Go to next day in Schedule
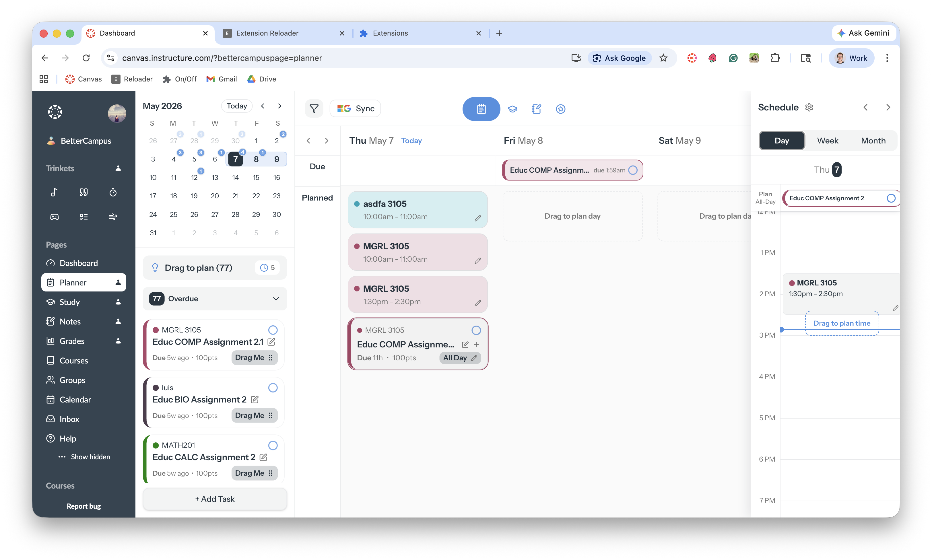Image resolution: width=932 pixels, height=560 pixels. 888,107
